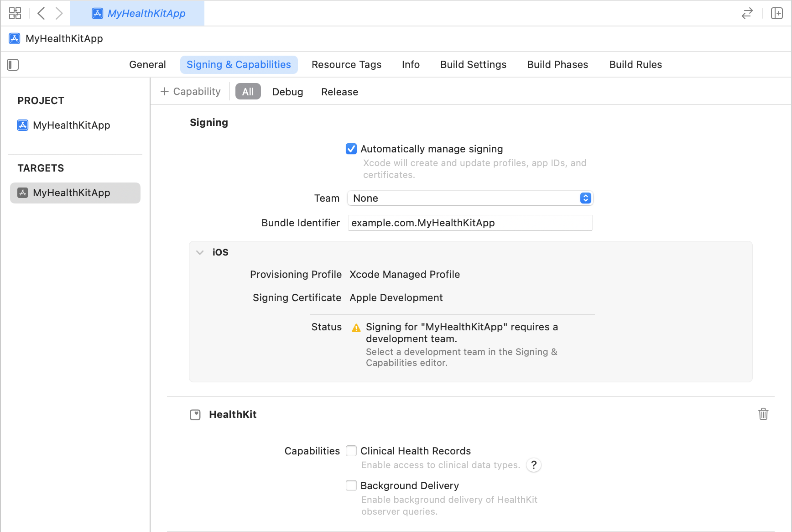
Task: Open Clinical Health Records help
Action: click(x=533, y=465)
